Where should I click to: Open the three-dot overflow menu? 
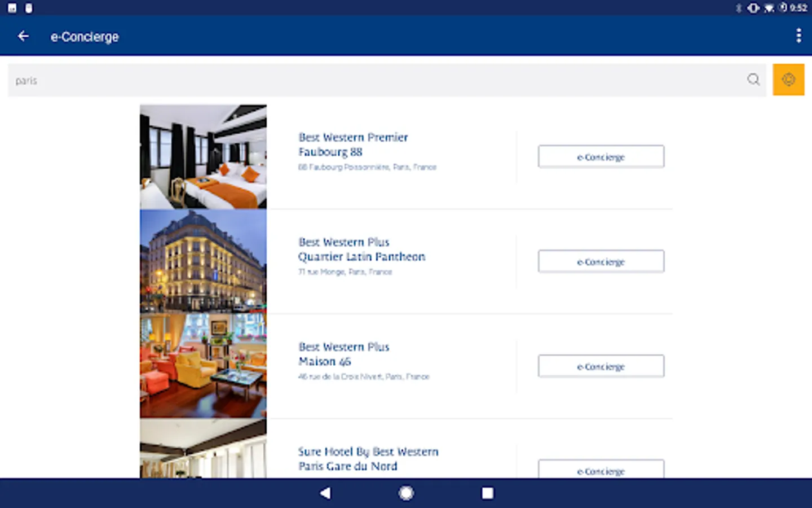[798, 36]
